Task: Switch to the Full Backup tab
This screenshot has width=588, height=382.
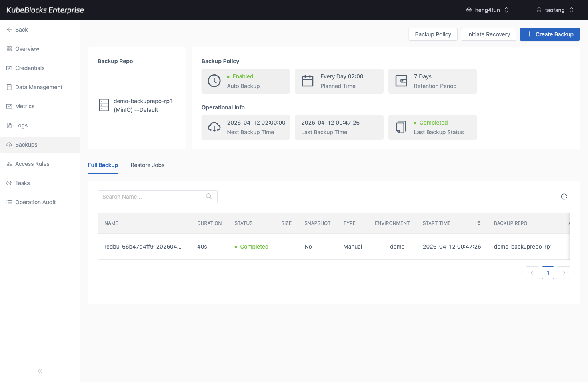Action: tap(103, 165)
